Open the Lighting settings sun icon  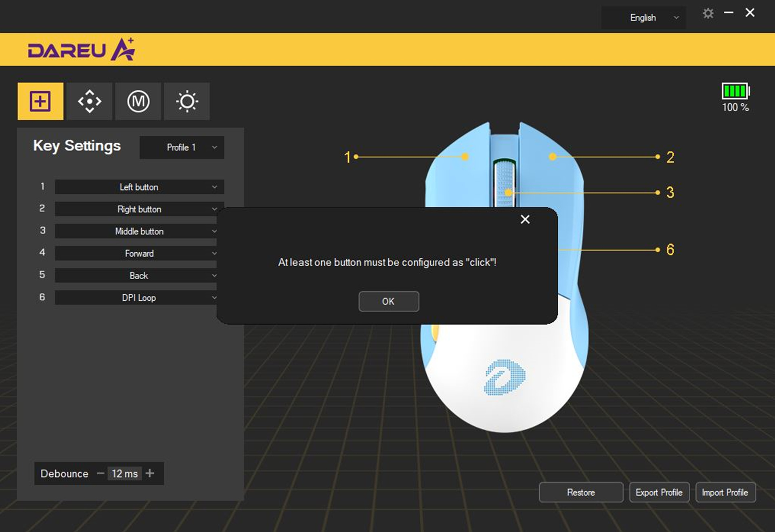[x=187, y=101]
